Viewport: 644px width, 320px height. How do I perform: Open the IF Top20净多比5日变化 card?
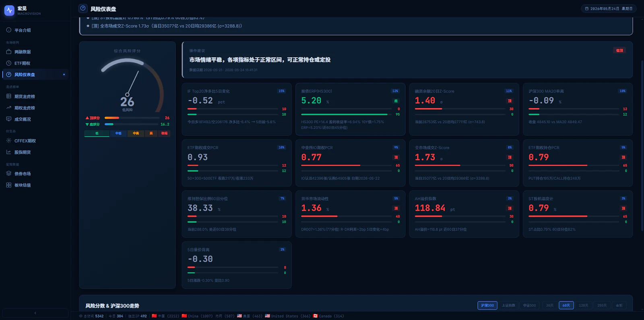(237, 109)
